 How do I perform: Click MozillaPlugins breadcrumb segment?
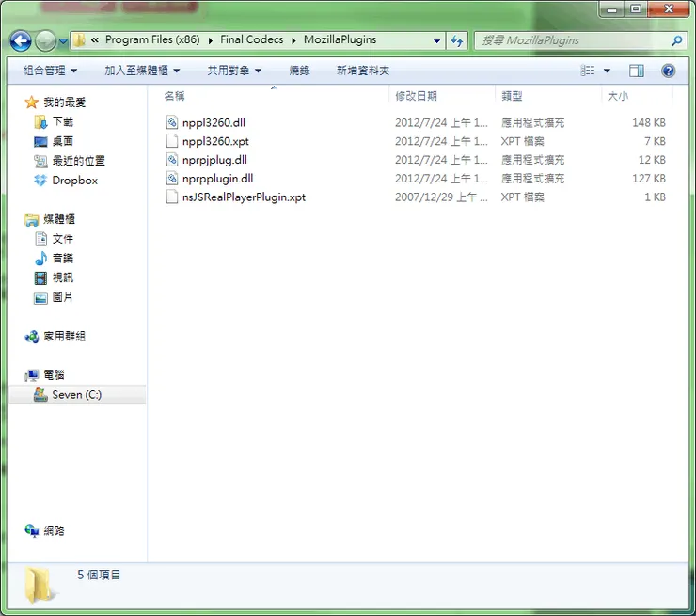coord(340,39)
